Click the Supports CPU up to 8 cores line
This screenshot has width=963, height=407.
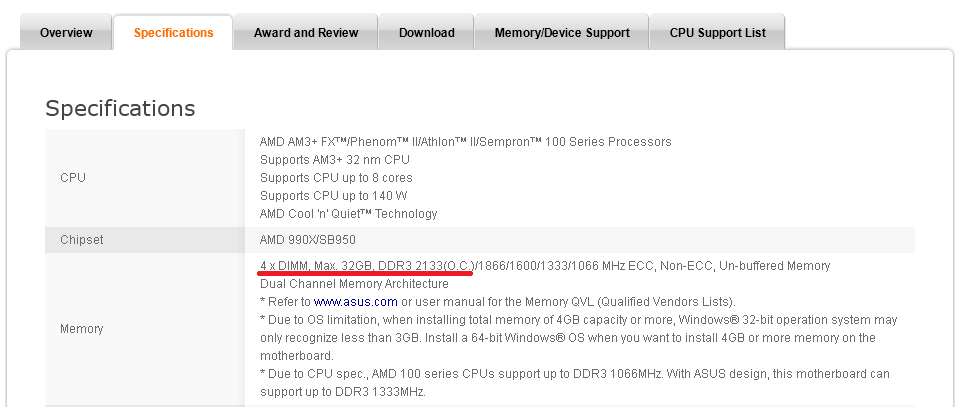[336, 178]
